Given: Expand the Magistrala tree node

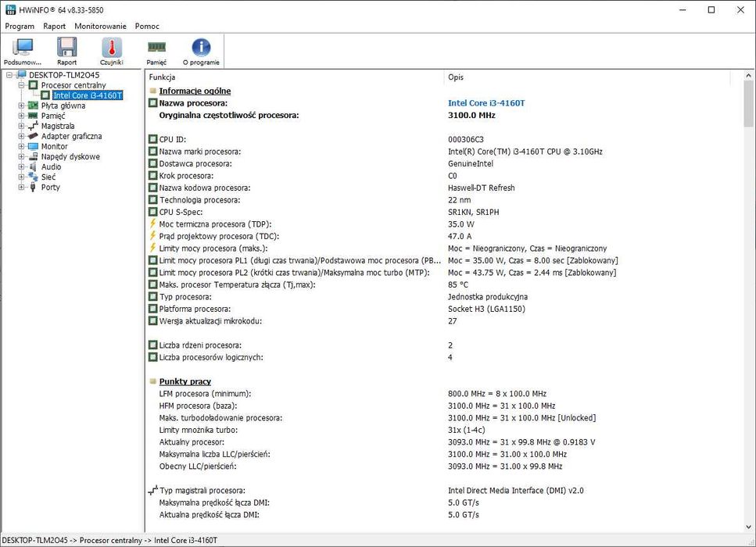Looking at the screenshot, I should 21,126.
